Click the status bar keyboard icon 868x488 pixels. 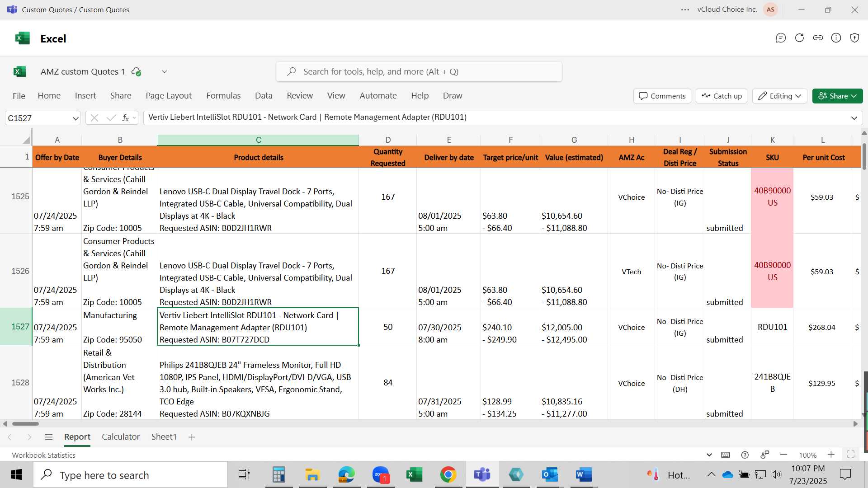coord(726,455)
